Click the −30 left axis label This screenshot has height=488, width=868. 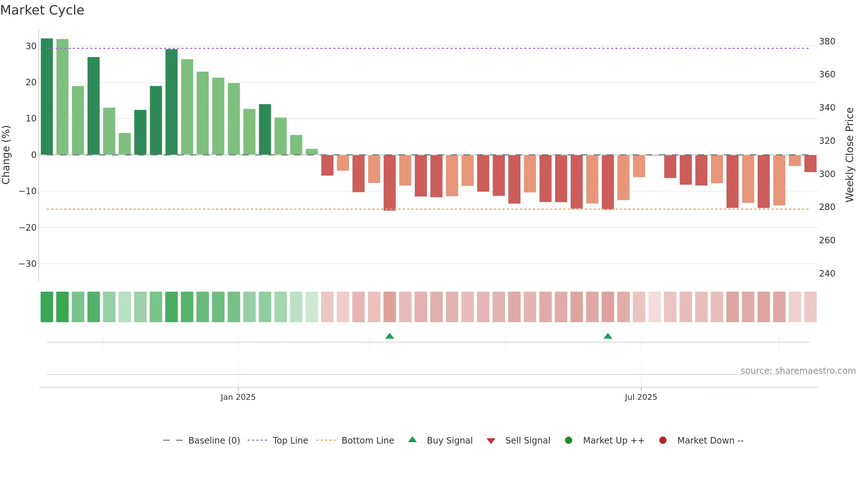tap(28, 264)
